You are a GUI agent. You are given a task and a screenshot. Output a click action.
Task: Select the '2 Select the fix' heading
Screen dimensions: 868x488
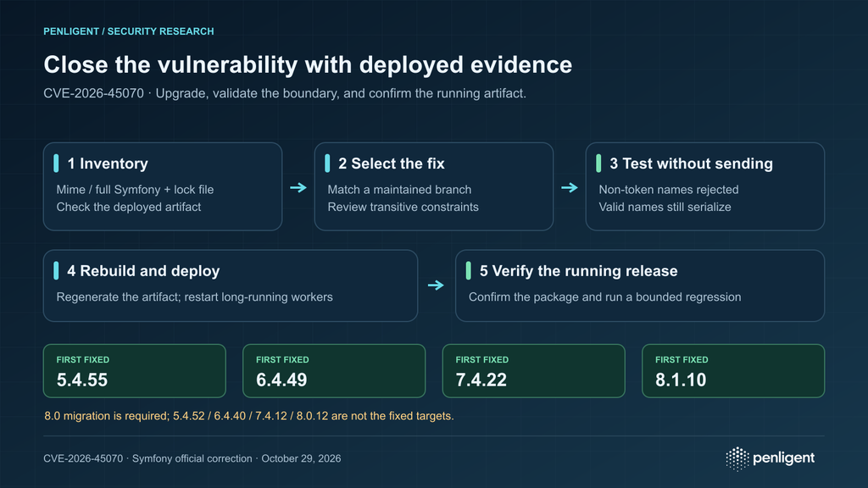[392, 164]
